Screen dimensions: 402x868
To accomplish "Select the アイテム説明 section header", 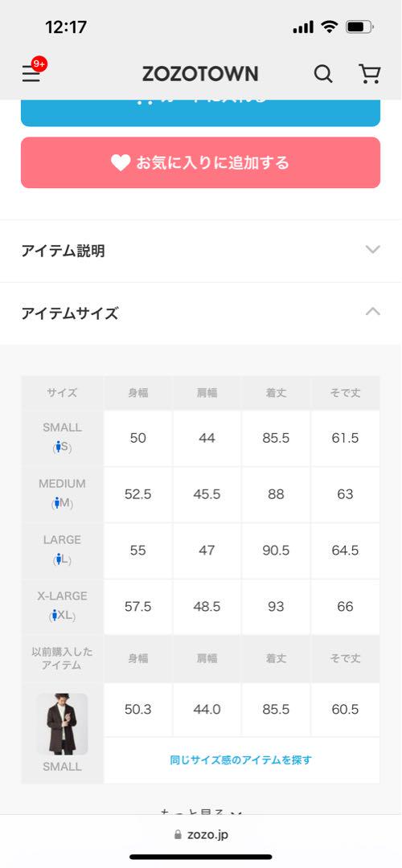I will point(201,251).
